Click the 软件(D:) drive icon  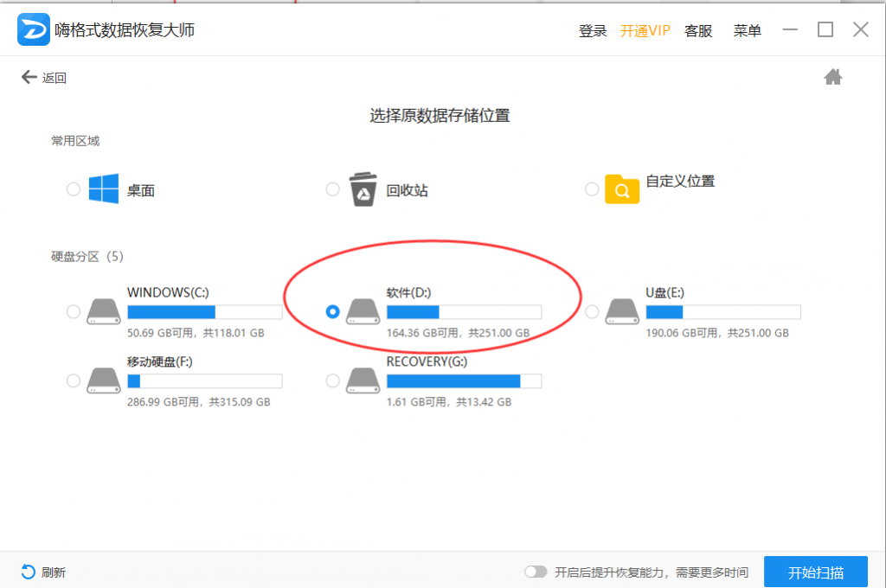click(x=363, y=312)
